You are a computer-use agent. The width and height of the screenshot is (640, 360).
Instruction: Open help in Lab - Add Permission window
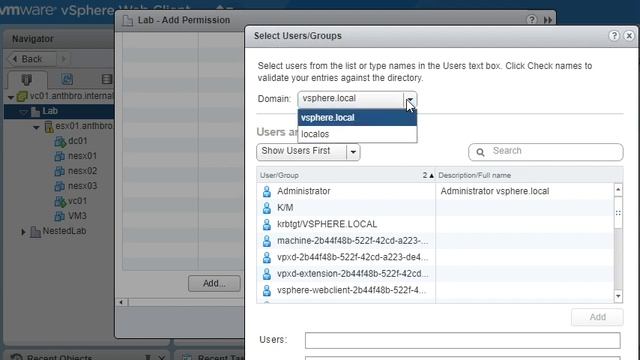(x=531, y=20)
